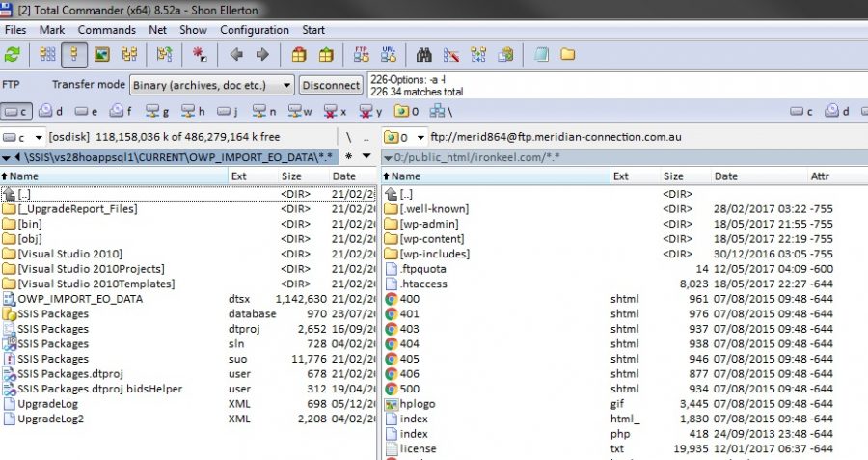868x460 pixels.
Task: Sort right panel by Ext column header
Action: (x=635, y=176)
